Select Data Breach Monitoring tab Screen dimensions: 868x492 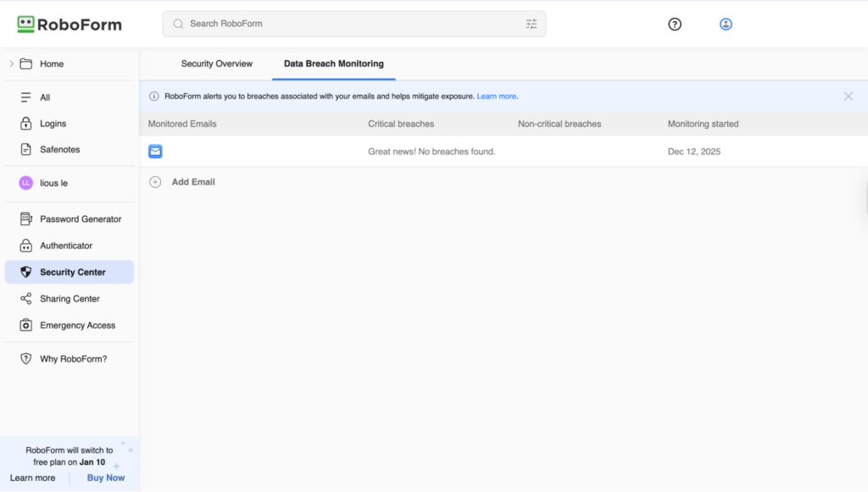click(x=334, y=64)
